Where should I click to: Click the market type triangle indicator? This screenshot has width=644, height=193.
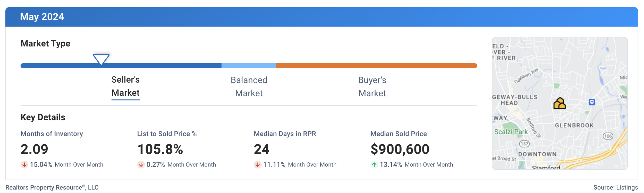101,59
